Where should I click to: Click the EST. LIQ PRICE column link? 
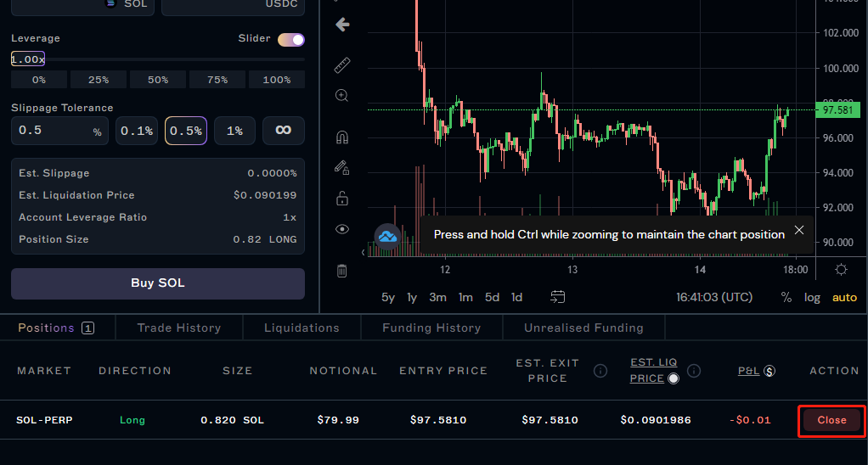point(653,371)
